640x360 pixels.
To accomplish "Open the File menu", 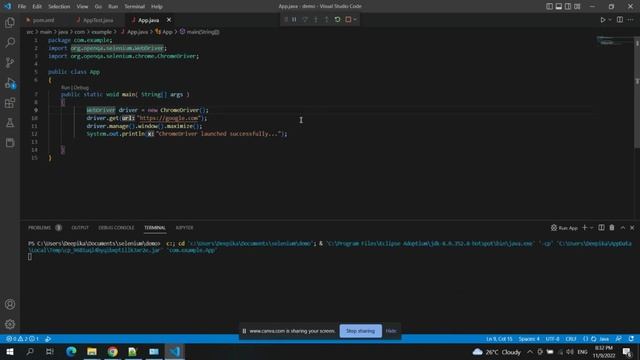I will click(22, 7).
